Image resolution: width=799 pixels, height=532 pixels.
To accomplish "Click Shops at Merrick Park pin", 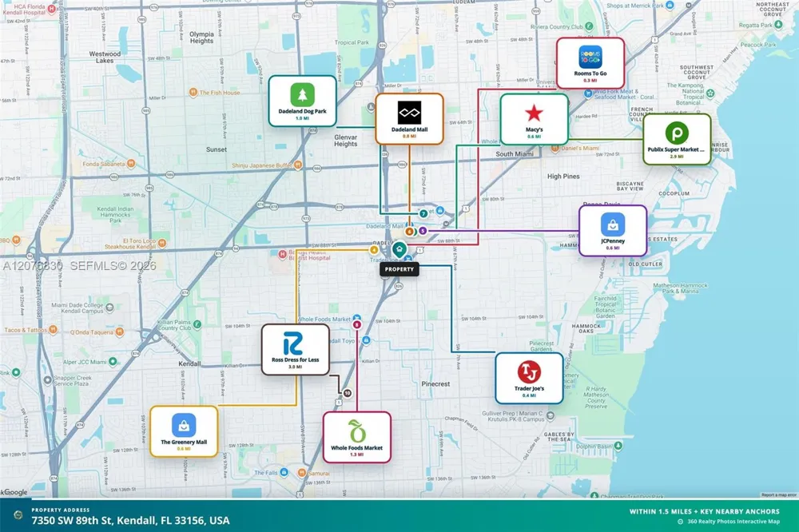I will coord(670,5).
